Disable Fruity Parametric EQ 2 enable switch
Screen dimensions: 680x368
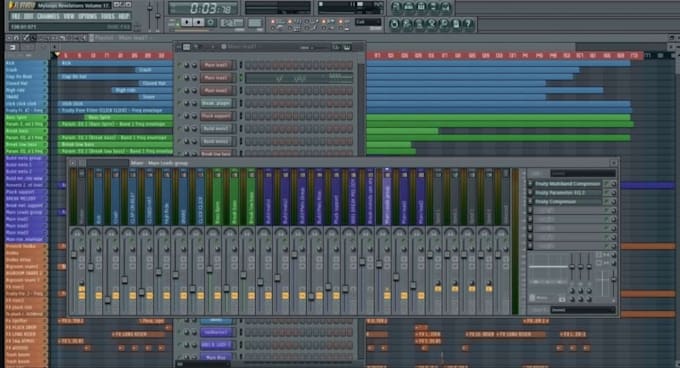pos(607,193)
